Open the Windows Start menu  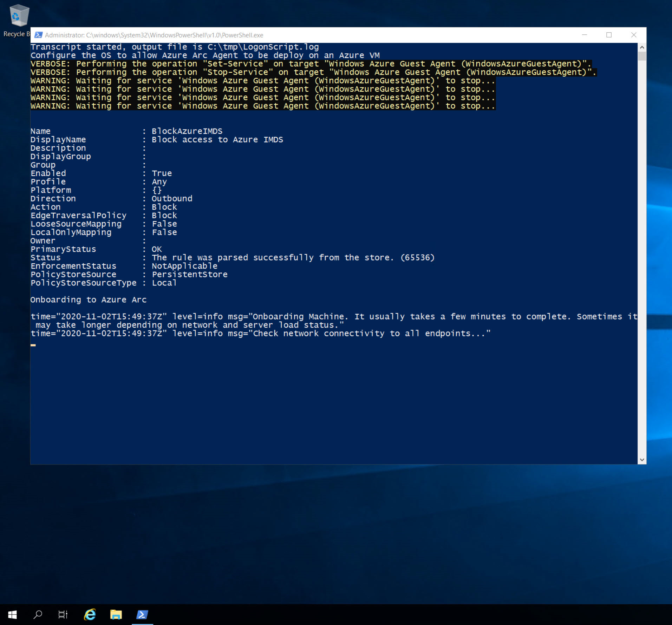13,614
